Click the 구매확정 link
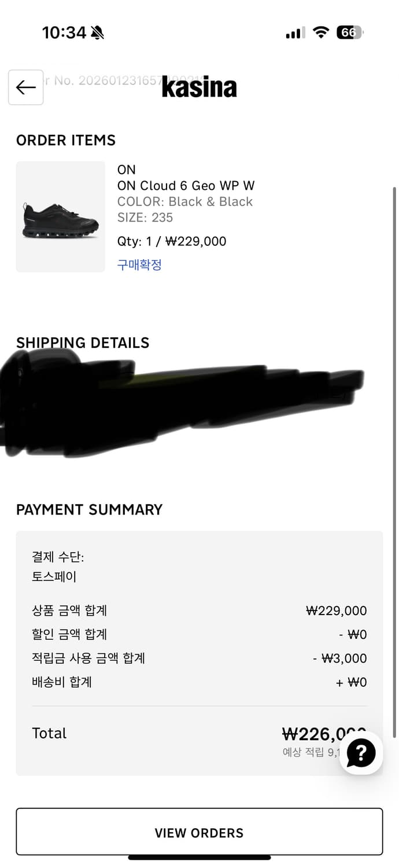The width and height of the screenshot is (399, 868). [x=139, y=265]
